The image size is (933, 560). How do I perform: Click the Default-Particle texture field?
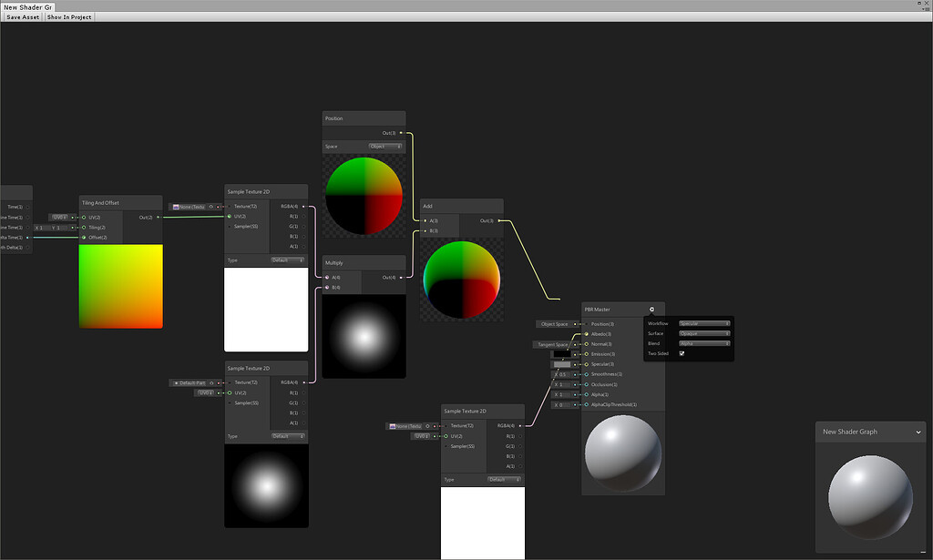[x=190, y=382]
